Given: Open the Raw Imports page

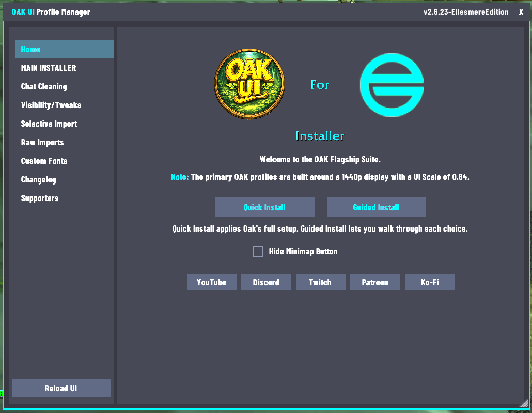Looking at the screenshot, I should click(x=65, y=142).
